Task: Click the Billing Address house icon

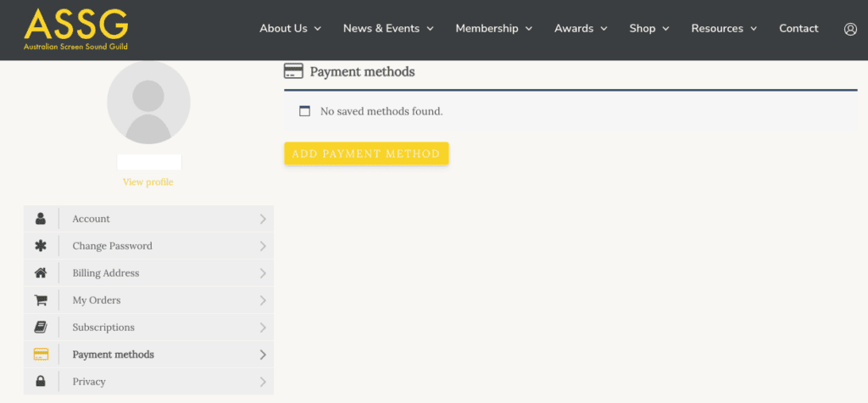Action: (x=41, y=272)
